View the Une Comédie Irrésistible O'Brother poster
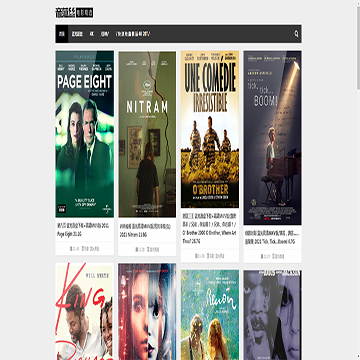This screenshot has height=360, width=360. (210, 129)
